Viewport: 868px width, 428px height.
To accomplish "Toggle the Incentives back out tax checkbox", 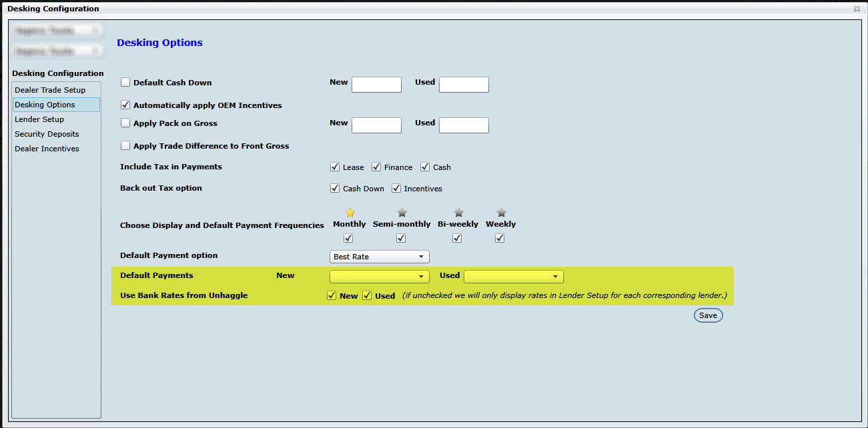I will click(396, 189).
